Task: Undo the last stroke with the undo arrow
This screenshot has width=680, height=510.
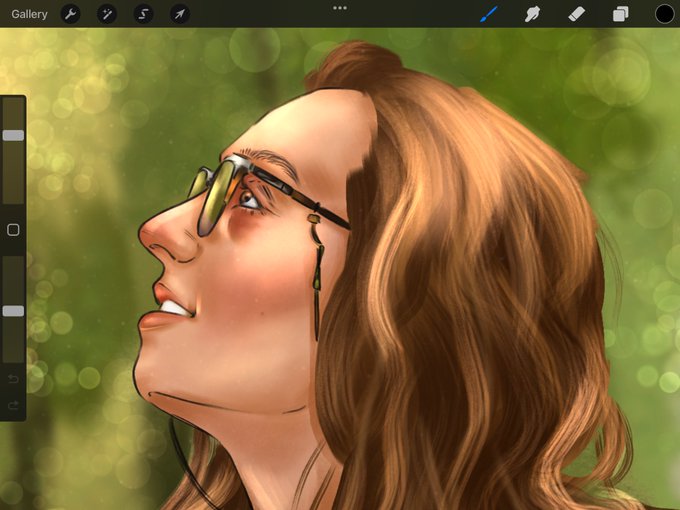Action: (x=13, y=379)
